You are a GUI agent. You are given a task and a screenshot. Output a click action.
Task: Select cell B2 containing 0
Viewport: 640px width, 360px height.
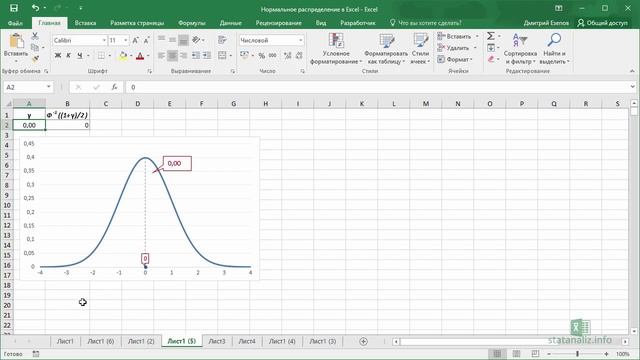67,125
